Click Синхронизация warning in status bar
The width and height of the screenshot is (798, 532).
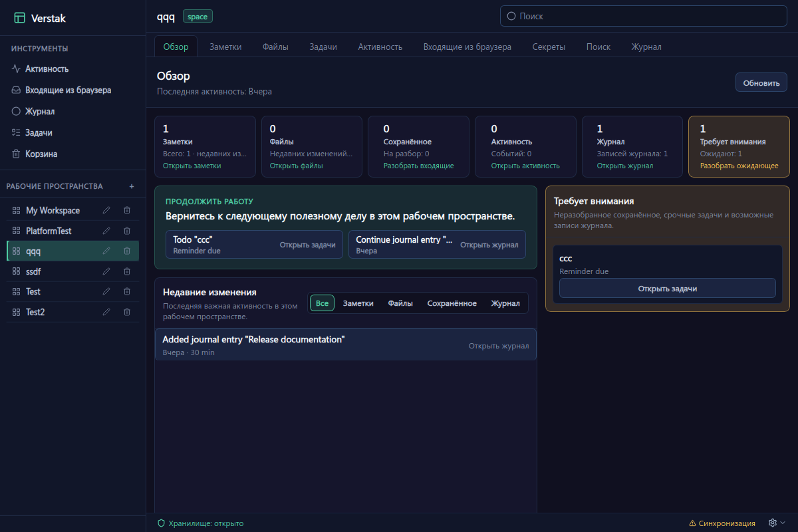tap(722, 523)
